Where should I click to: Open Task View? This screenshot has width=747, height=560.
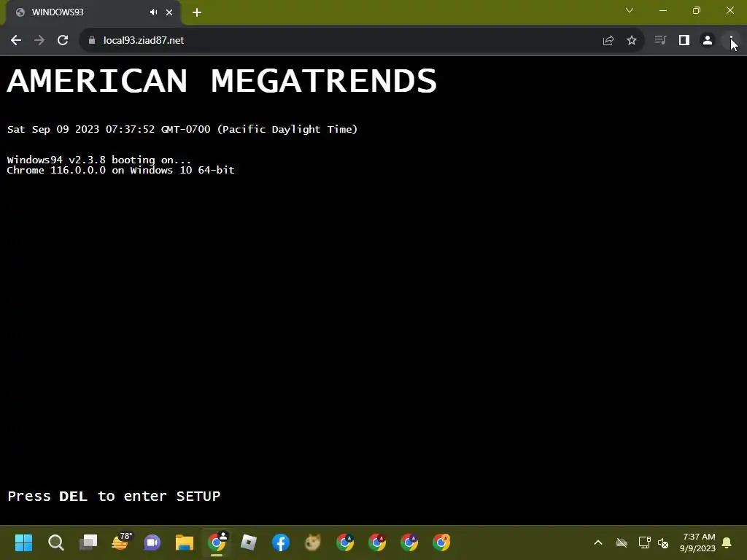pyautogui.click(x=88, y=542)
